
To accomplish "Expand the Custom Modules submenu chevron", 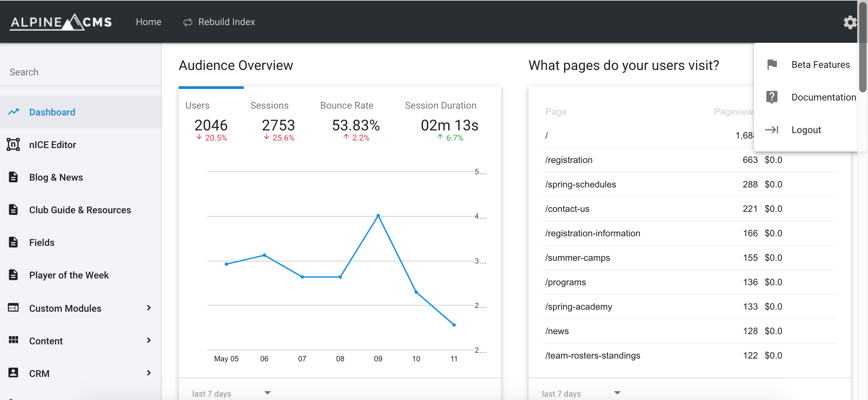I will pos(149,308).
